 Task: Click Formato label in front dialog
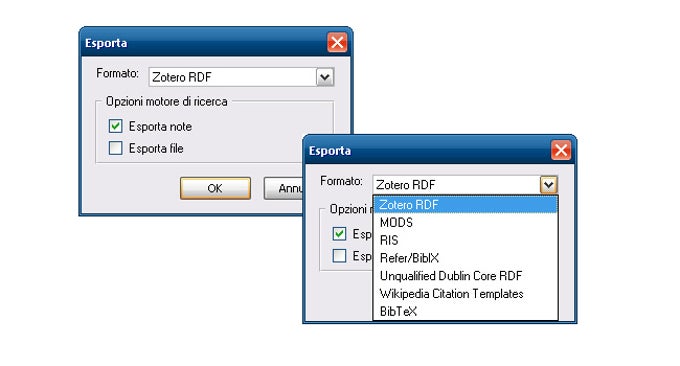pos(341,181)
